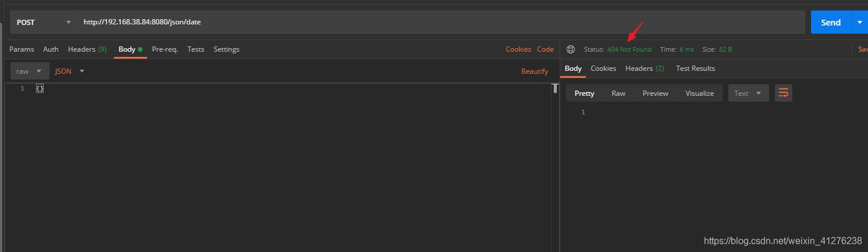Open the request Settings tab
The width and height of the screenshot is (868, 252).
tap(226, 49)
